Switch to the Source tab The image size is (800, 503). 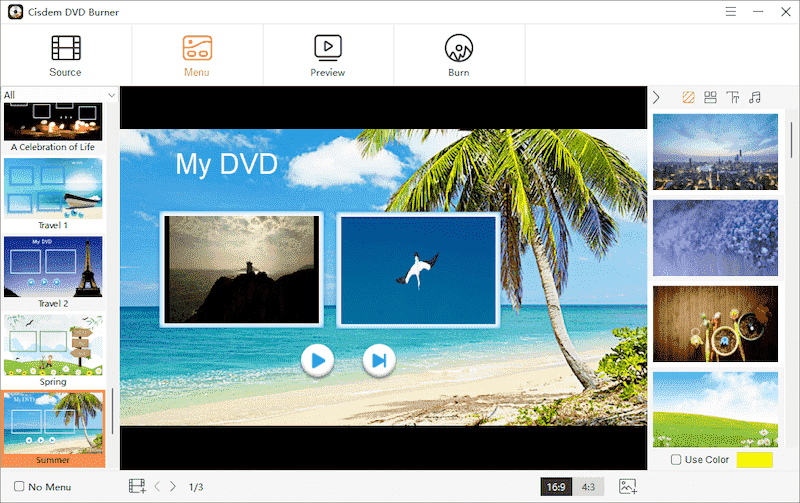[x=66, y=55]
